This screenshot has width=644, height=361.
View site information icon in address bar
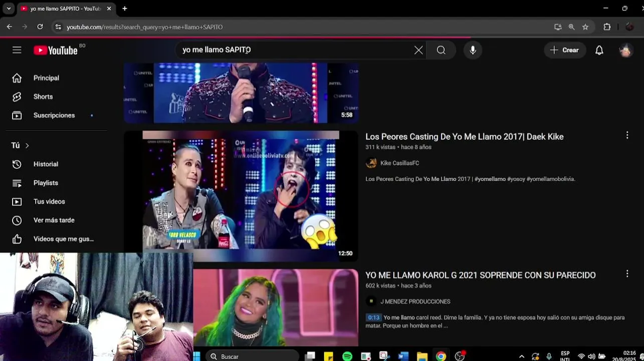(58, 27)
